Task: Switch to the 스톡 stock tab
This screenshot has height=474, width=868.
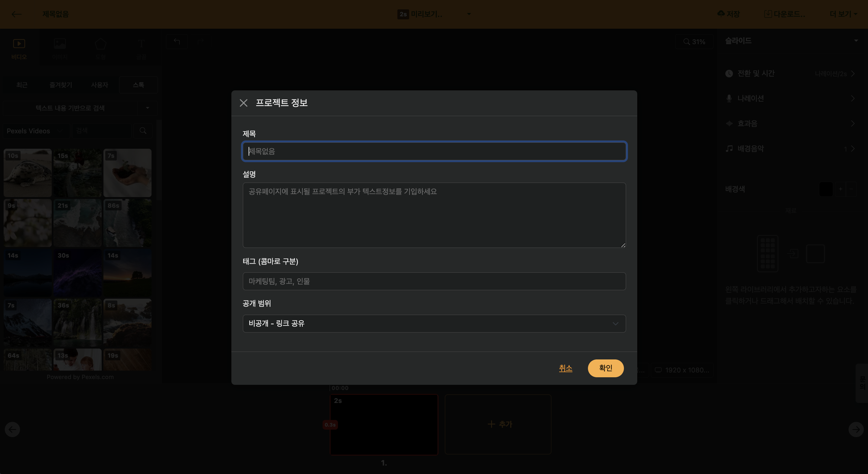Action: pyautogui.click(x=138, y=85)
